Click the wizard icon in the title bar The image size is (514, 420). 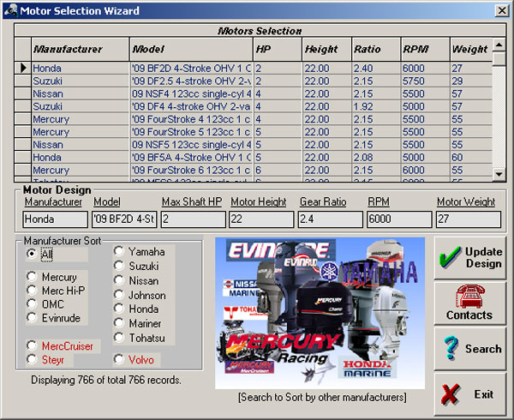[x=10, y=10]
